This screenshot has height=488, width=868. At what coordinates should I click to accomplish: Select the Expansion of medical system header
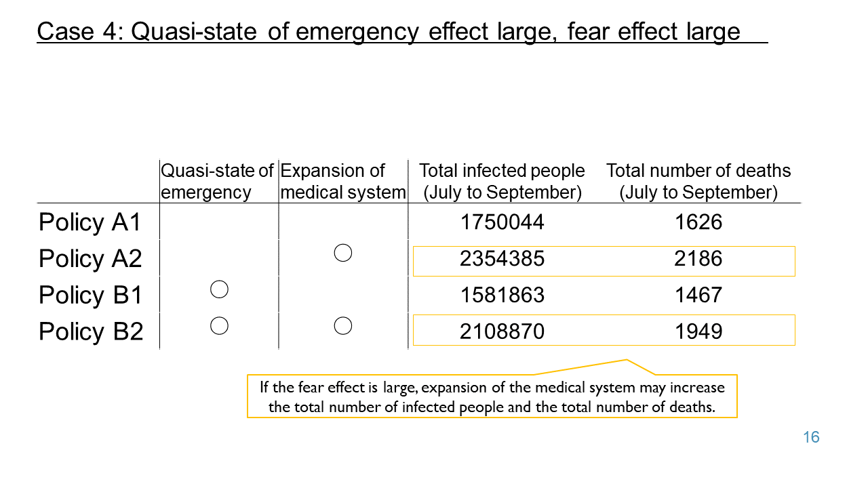pyautogui.click(x=342, y=182)
